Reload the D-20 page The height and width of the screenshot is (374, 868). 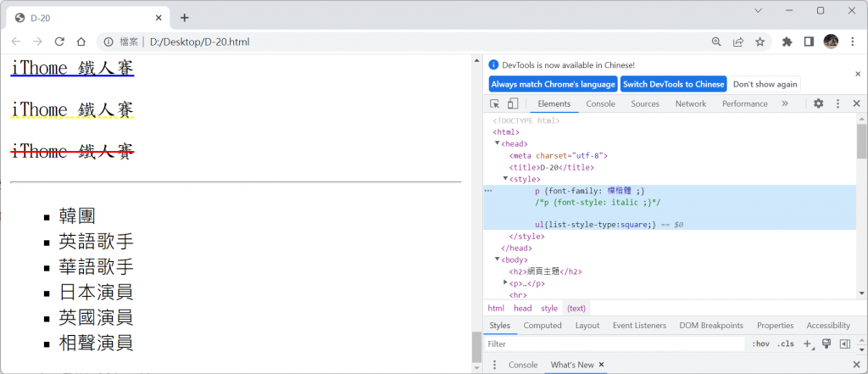59,42
